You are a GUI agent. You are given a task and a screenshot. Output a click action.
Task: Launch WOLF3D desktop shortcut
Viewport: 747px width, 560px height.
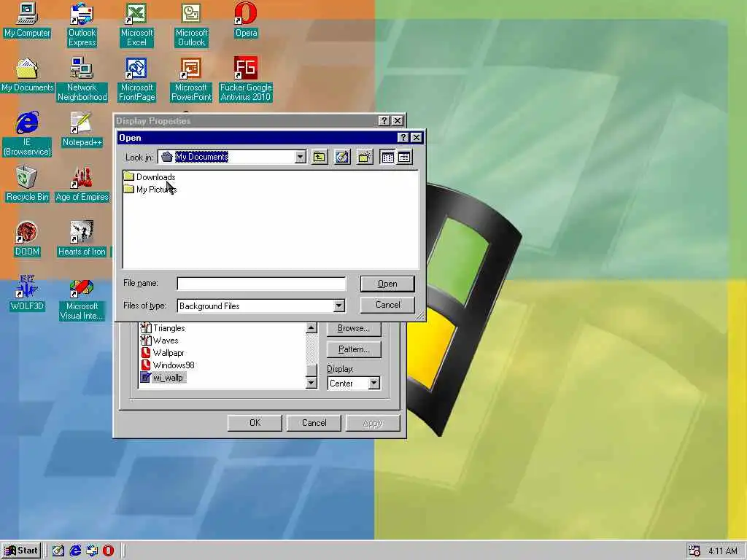click(x=27, y=293)
